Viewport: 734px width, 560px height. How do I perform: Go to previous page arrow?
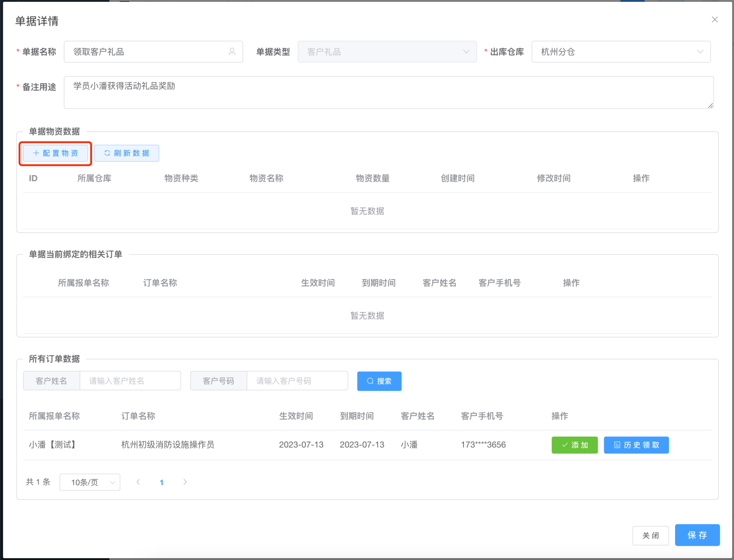(138, 482)
